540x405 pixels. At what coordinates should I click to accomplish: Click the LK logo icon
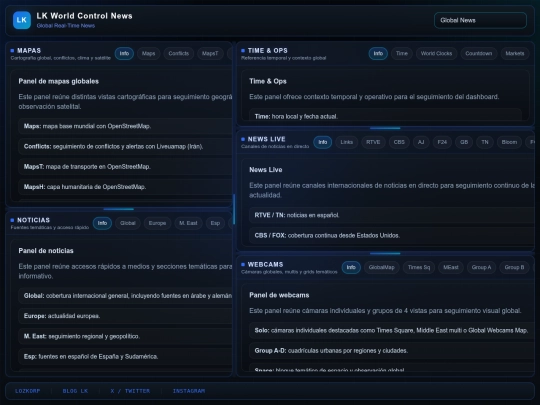tap(22, 20)
